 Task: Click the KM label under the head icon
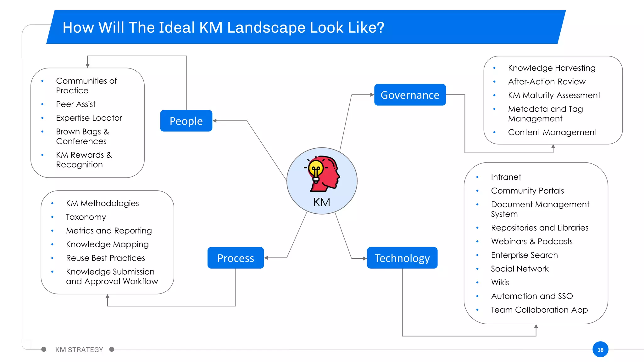tap(322, 202)
